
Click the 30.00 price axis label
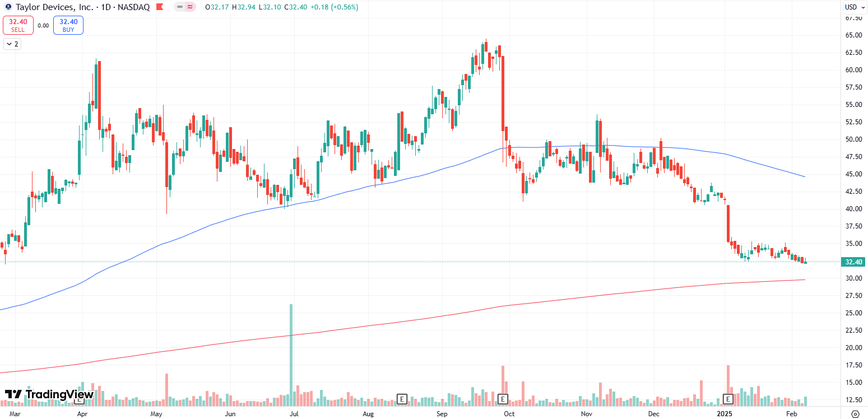(x=853, y=278)
